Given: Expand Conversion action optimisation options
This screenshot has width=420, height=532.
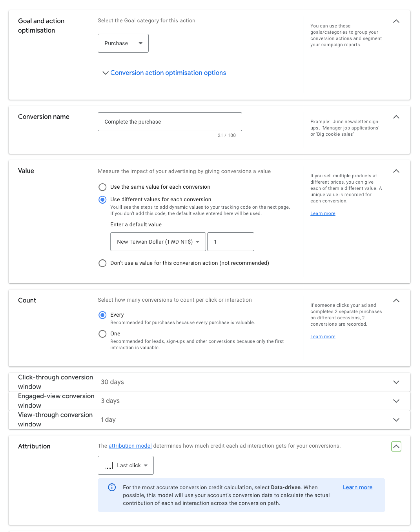Looking at the screenshot, I should pyautogui.click(x=168, y=73).
